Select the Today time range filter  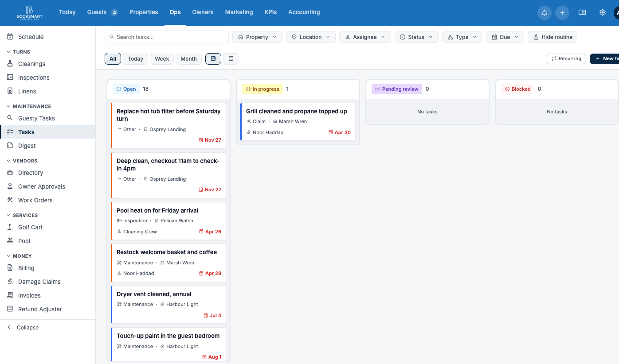pyautogui.click(x=135, y=58)
